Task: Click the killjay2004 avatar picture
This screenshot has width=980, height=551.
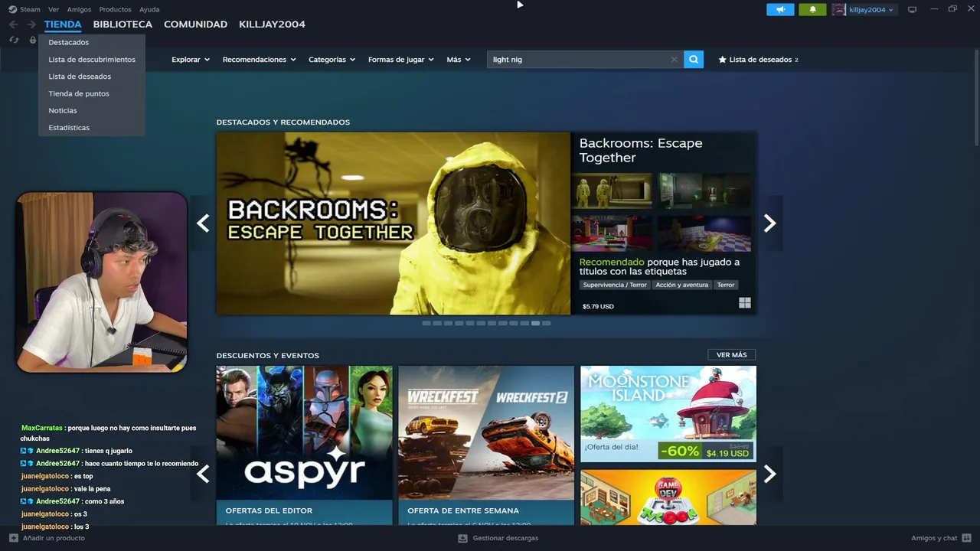Action: click(839, 9)
